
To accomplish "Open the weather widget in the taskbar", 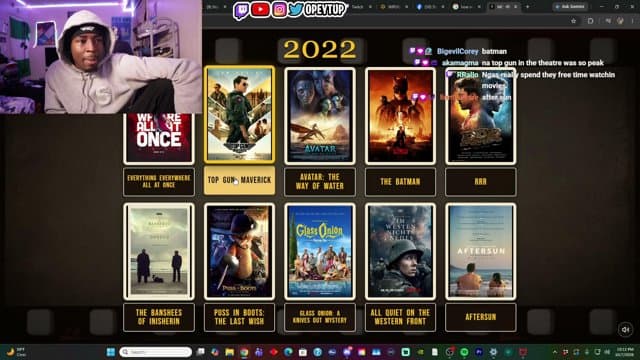I will point(16,352).
